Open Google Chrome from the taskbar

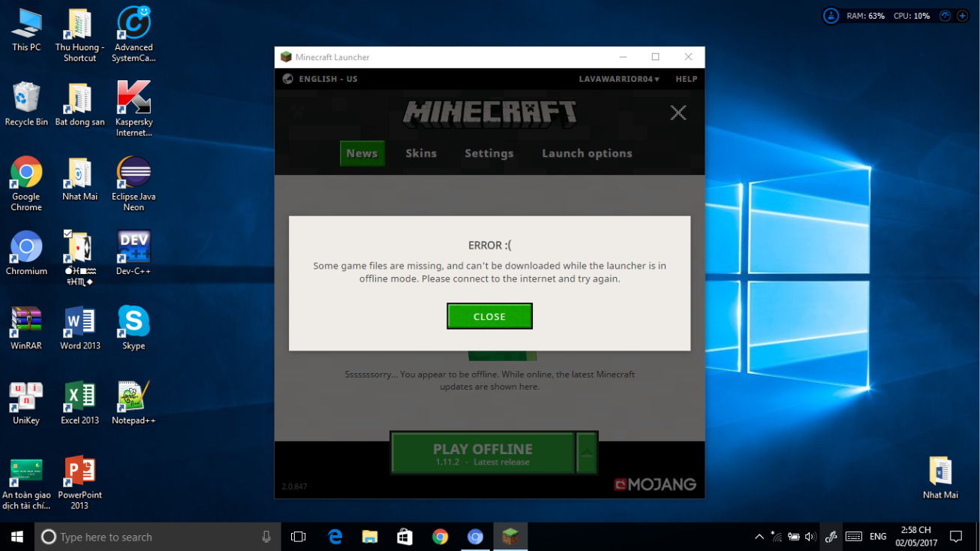click(x=440, y=537)
